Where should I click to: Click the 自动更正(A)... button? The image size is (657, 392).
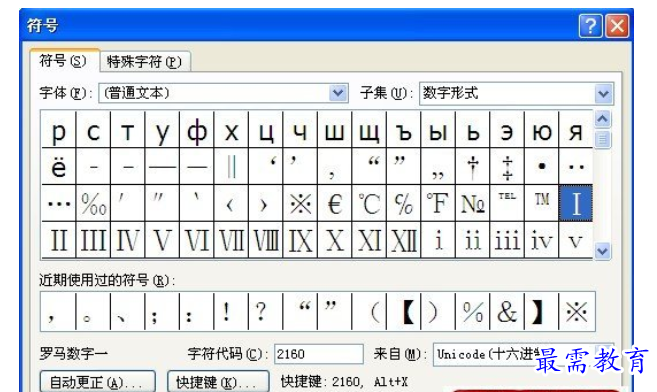(x=98, y=382)
